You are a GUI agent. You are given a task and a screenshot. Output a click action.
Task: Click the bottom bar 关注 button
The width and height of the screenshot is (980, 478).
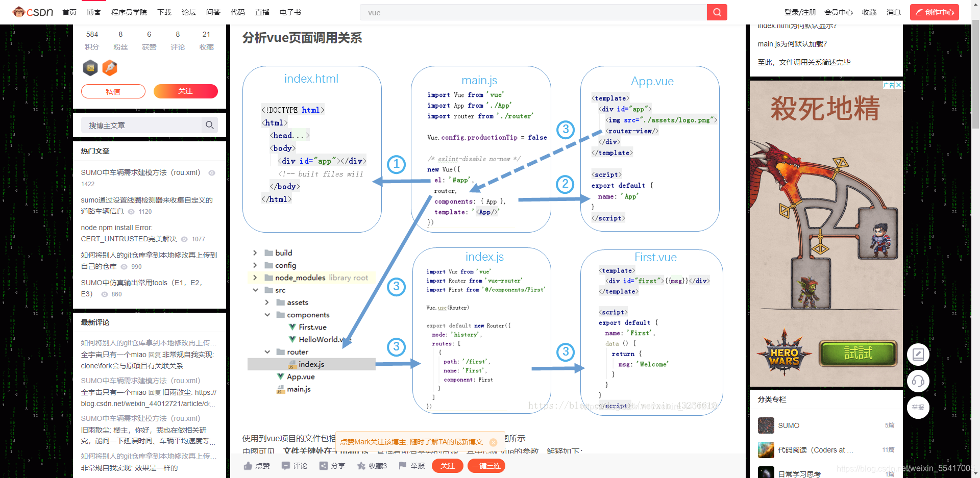448,466
